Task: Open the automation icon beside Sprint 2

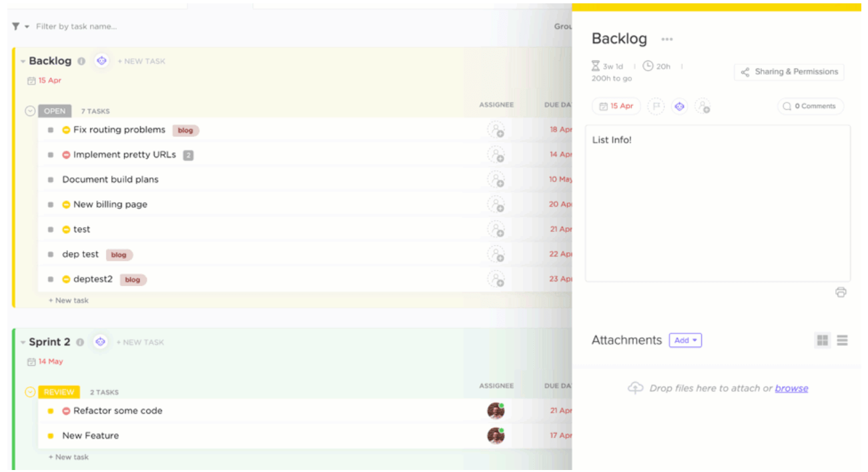Action: [x=100, y=341]
